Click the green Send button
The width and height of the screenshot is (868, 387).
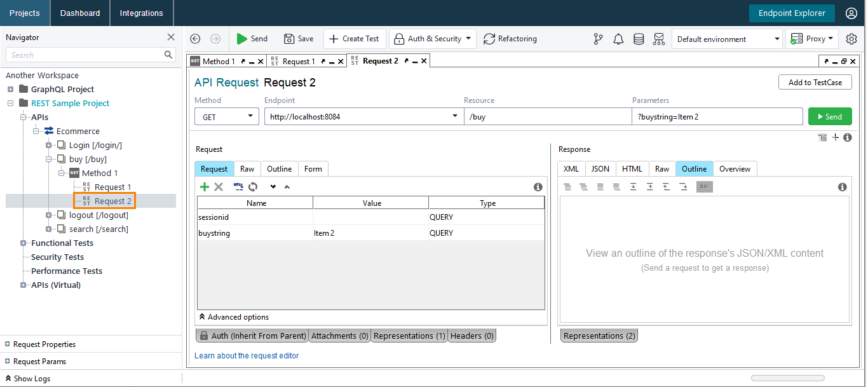pyautogui.click(x=830, y=116)
